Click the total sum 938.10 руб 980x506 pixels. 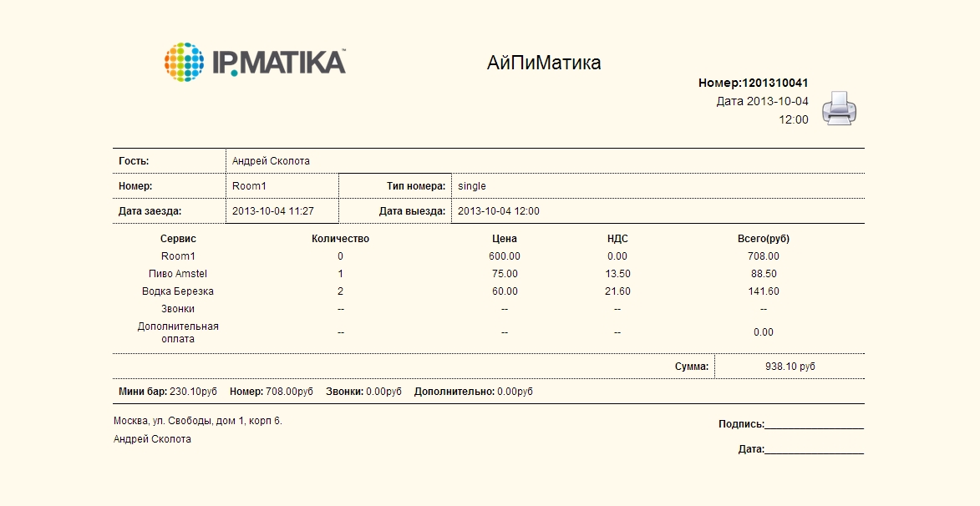pyautogui.click(x=790, y=367)
